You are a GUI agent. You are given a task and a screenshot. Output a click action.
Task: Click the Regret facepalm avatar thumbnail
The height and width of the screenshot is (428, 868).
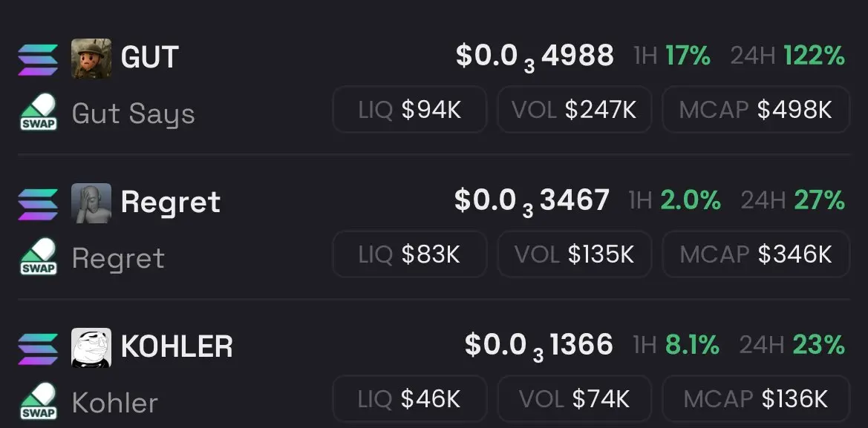click(x=91, y=203)
